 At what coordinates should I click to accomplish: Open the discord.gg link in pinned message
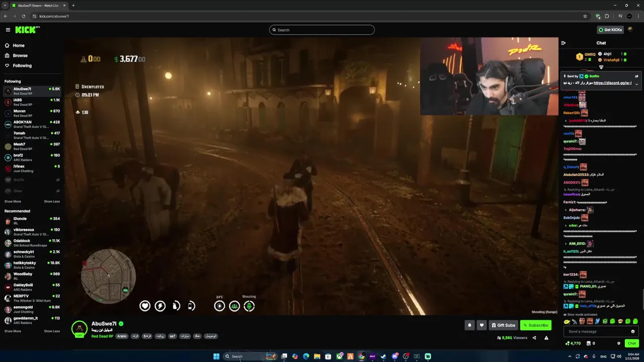pyautogui.click(x=612, y=83)
